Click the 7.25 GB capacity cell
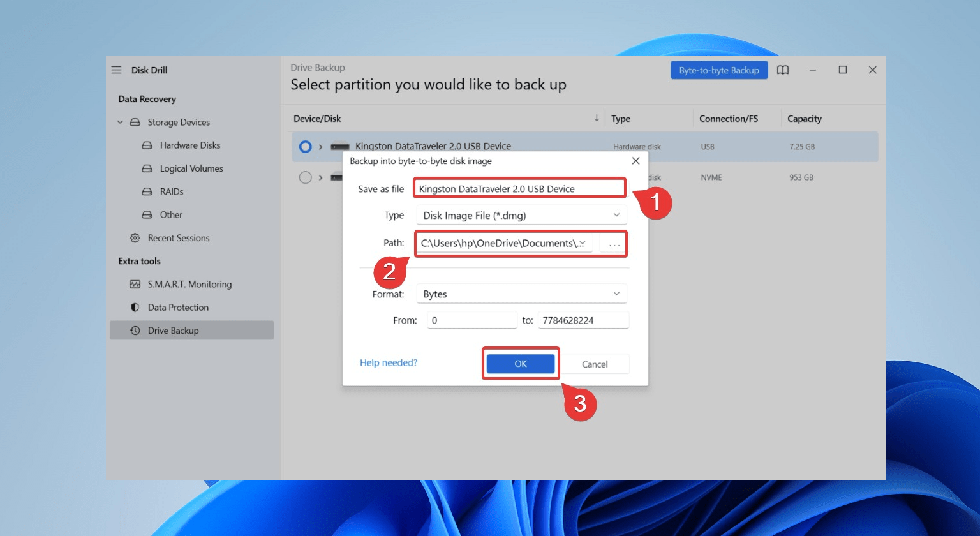The image size is (980, 536). click(802, 147)
